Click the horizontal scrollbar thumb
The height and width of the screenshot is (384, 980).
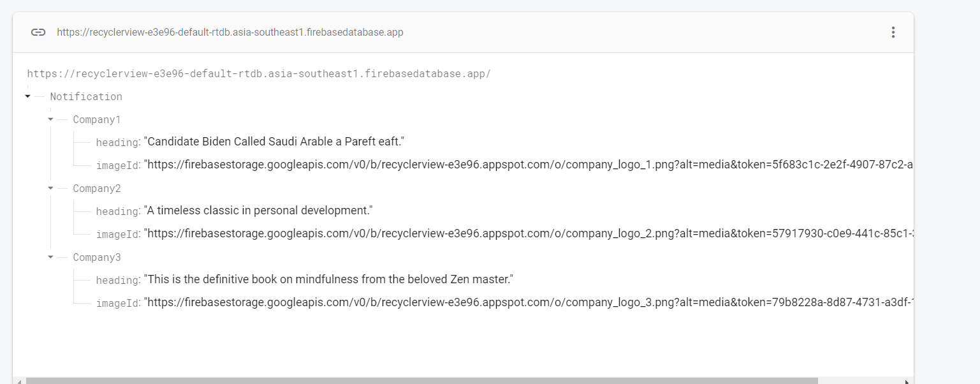point(421,381)
